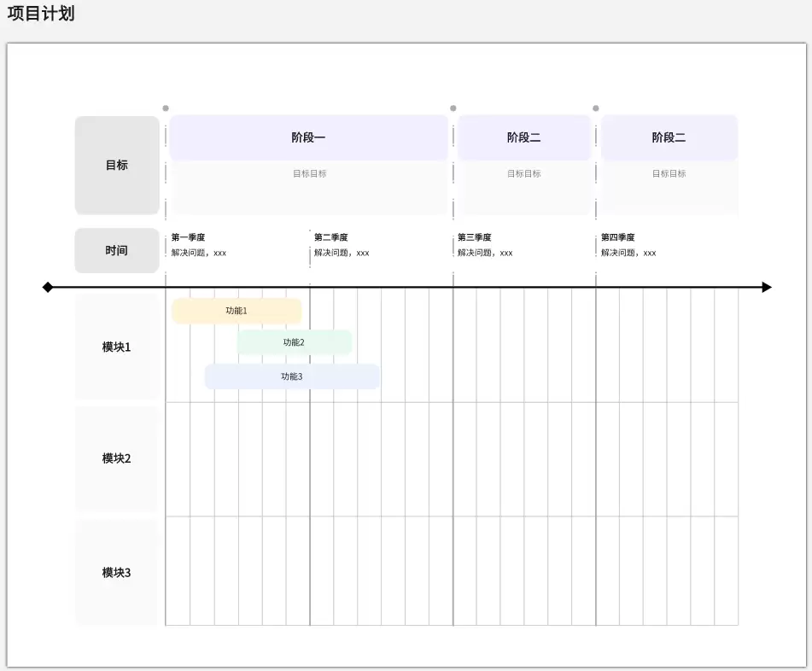Click the arrowhead at timeline end
The height and width of the screenshot is (671, 812).
click(x=767, y=288)
